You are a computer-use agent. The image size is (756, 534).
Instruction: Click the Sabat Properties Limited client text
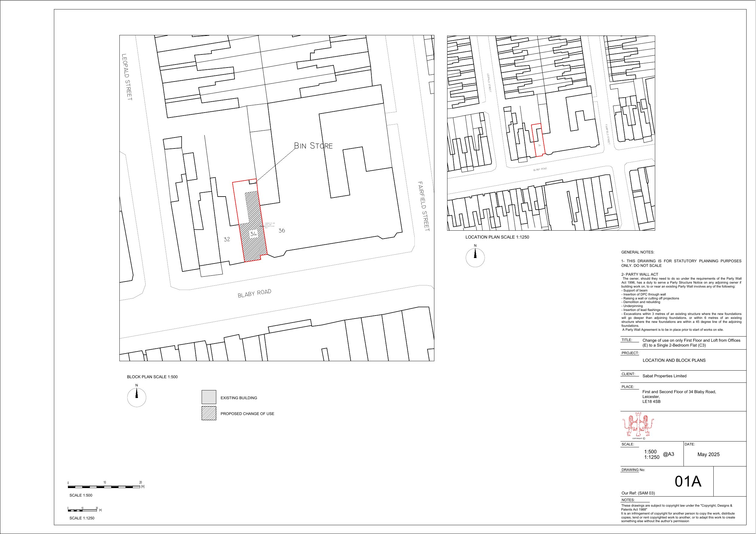click(664, 376)
